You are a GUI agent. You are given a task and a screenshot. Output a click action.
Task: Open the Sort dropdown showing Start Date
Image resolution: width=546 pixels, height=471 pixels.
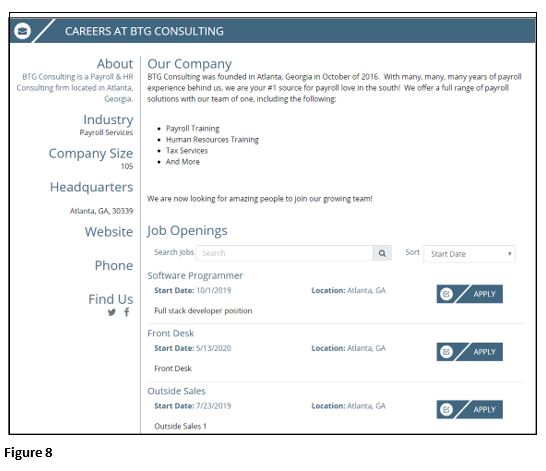click(469, 254)
